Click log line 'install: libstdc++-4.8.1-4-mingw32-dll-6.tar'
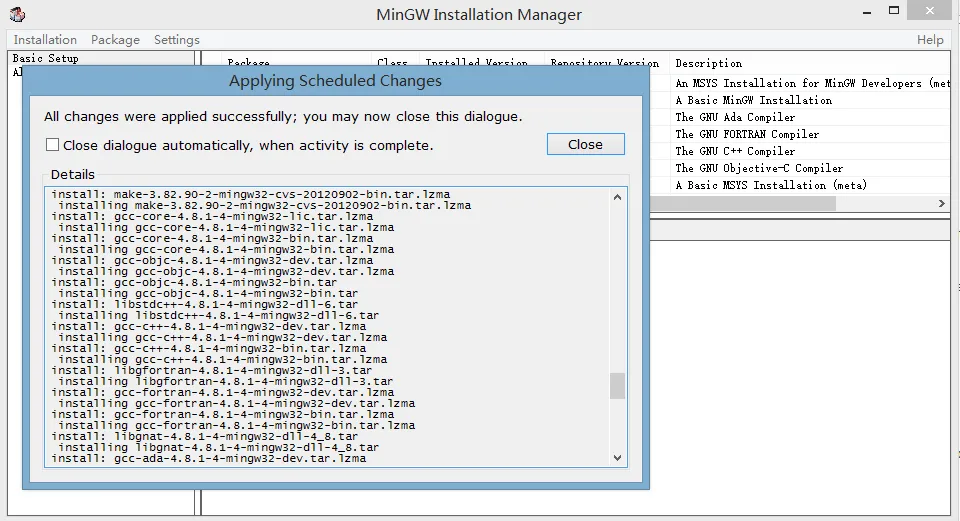The width and height of the screenshot is (960, 521). (205, 304)
